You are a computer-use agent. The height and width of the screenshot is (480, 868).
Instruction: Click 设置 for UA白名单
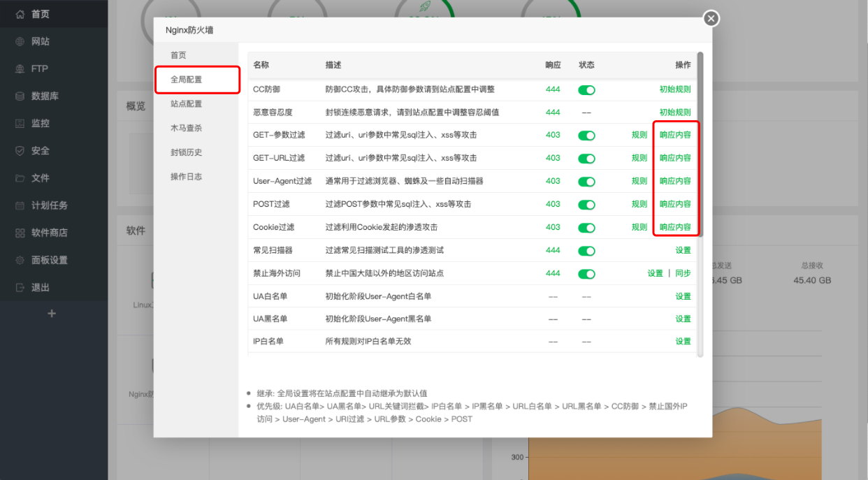pos(683,296)
